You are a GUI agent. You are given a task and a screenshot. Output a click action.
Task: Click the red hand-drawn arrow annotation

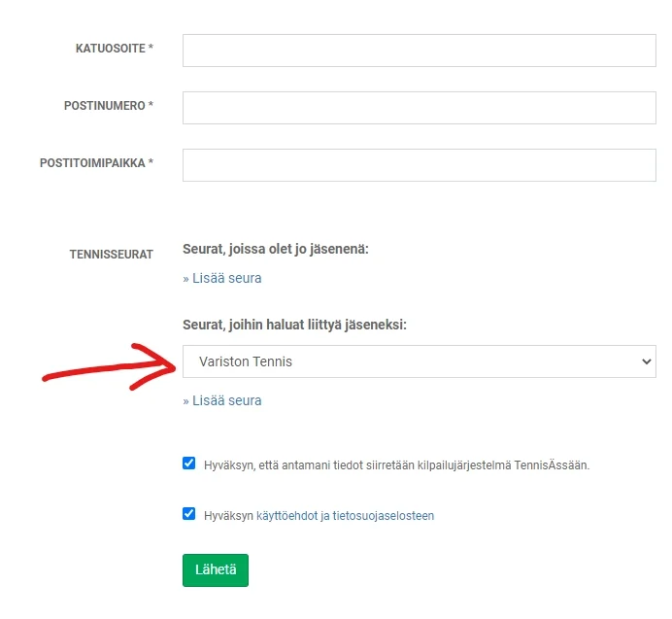click(x=107, y=366)
